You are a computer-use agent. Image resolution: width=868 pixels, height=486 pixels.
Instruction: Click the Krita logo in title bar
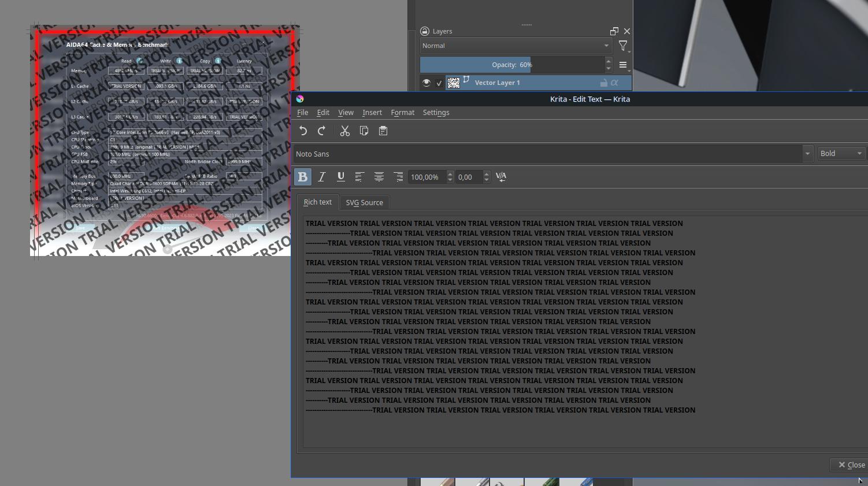pyautogui.click(x=300, y=99)
